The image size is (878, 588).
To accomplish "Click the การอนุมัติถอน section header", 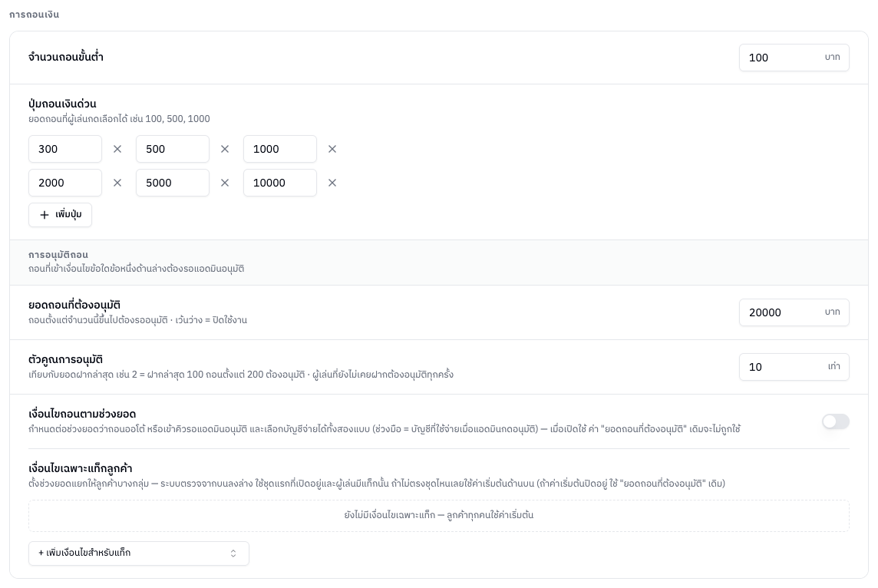I will [58, 255].
